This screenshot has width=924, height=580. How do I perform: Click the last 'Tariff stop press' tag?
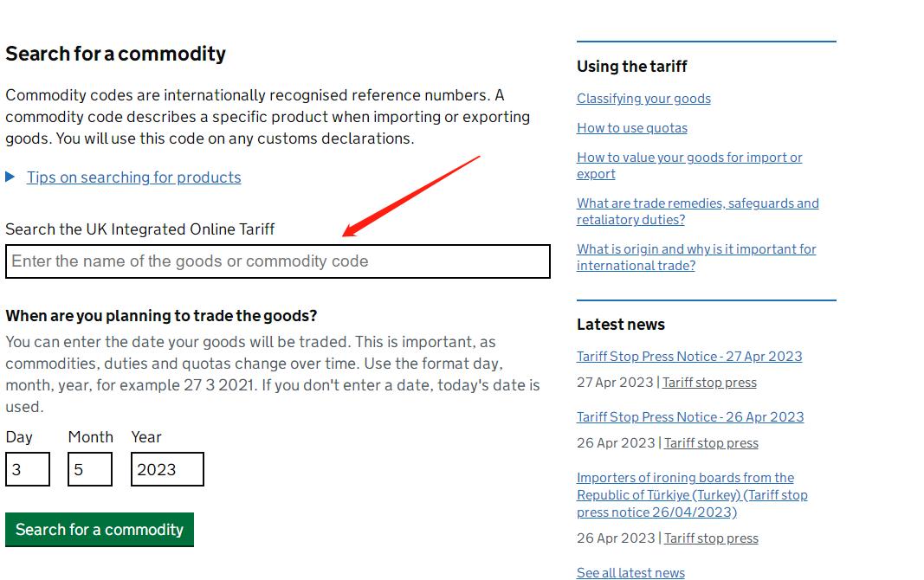[x=711, y=538]
